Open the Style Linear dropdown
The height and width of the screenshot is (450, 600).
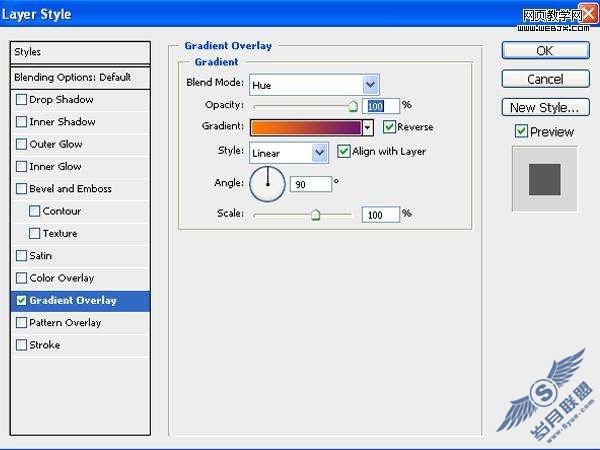coord(289,153)
